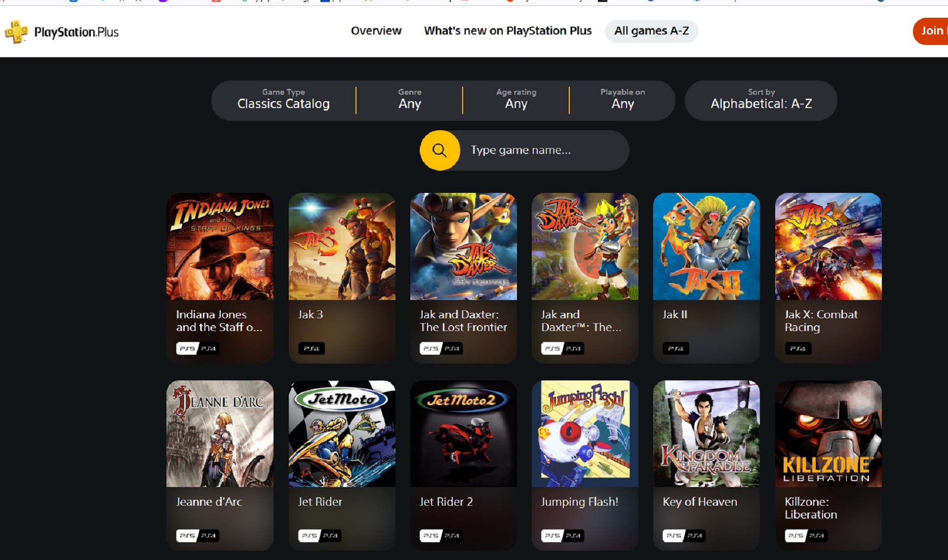Open the Jet Moto cover thumbnail
Image resolution: width=948 pixels, height=560 pixels.
(342, 433)
